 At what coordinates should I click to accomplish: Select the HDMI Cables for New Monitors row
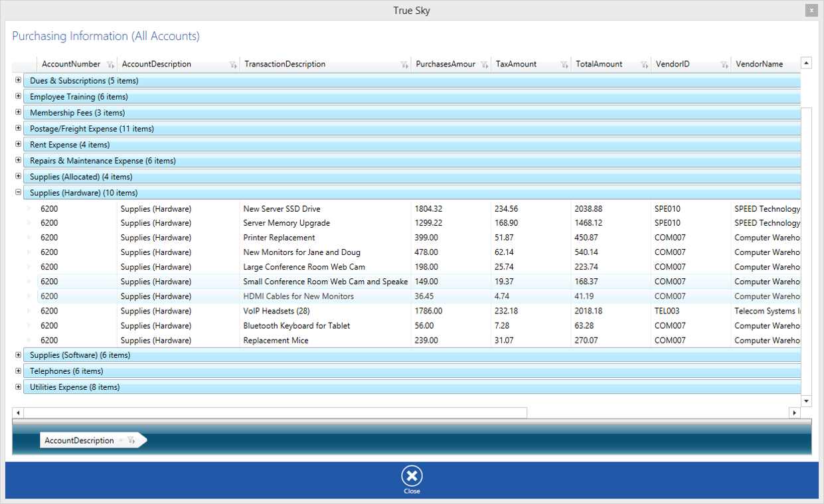[x=299, y=295]
